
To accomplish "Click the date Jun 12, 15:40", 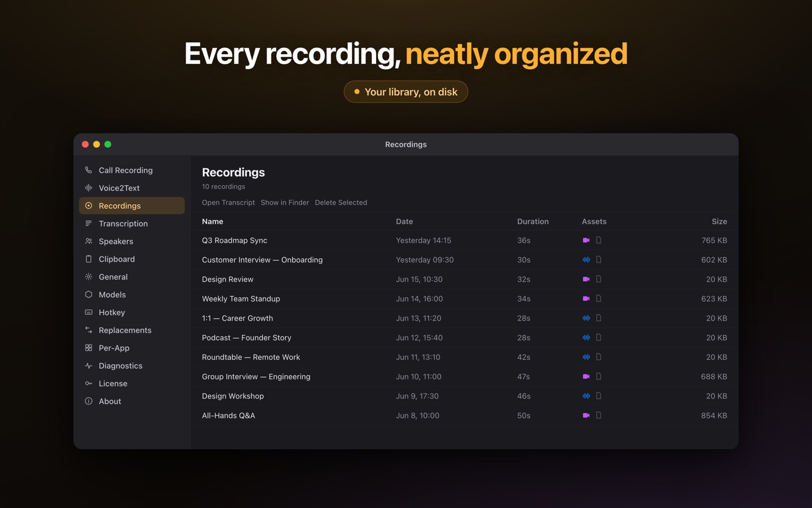I will pyautogui.click(x=419, y=338).
